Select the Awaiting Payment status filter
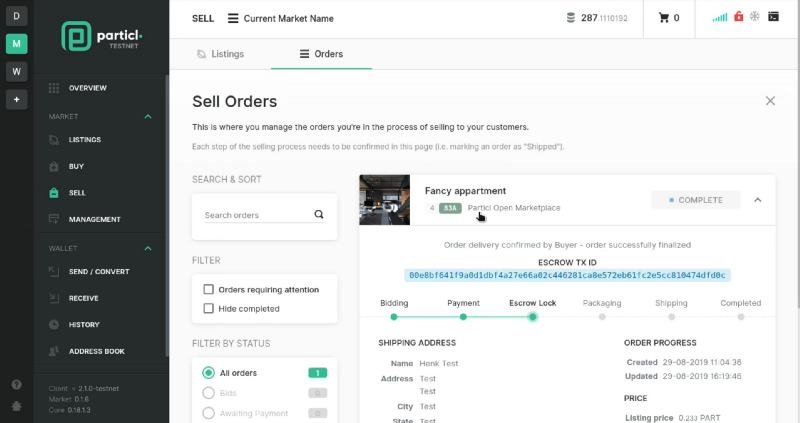Image resolution: width=800 pixels, height=423 pixels. [x=208, y=413]
